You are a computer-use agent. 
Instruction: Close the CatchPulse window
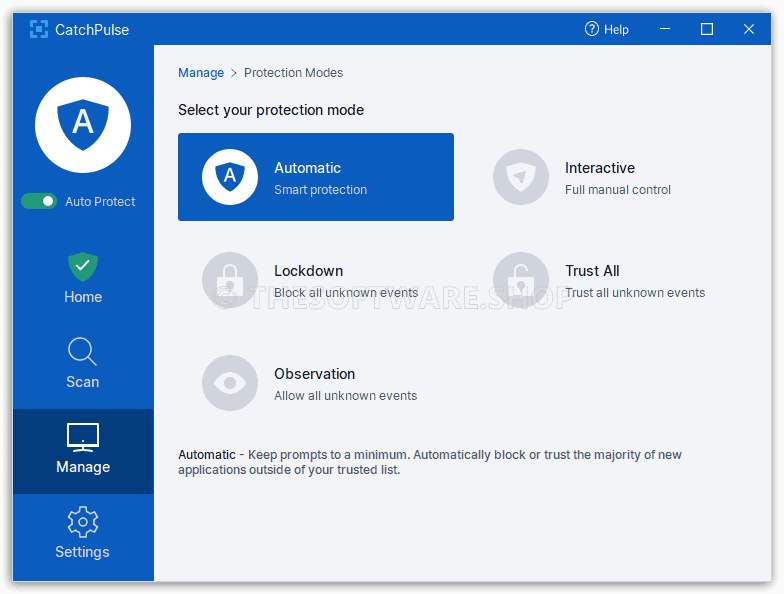[x=748, y=30]
